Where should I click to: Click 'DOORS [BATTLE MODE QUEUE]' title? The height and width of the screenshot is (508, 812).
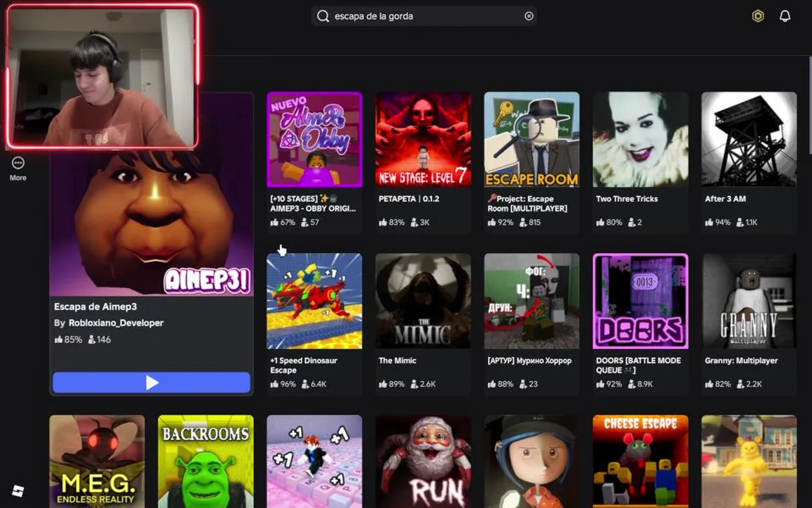pyautogui.click(x=639, y=365)
